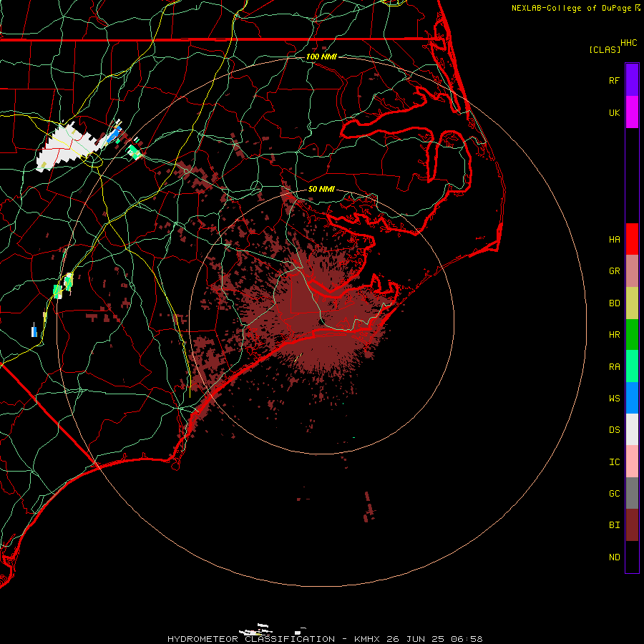Click the 'RA' legend label
Viewport: 644px width, 644px height.
pos(614,366)
